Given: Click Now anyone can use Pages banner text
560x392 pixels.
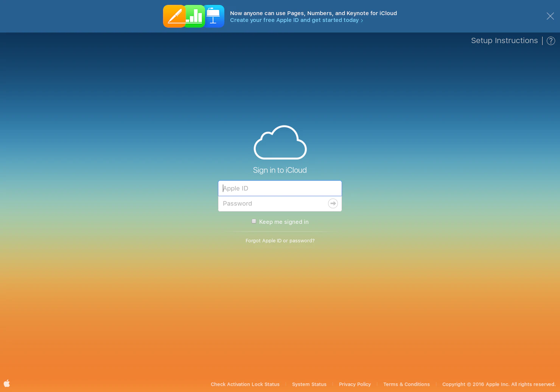Looking at the screenshot, I should (x=313, y=13).
